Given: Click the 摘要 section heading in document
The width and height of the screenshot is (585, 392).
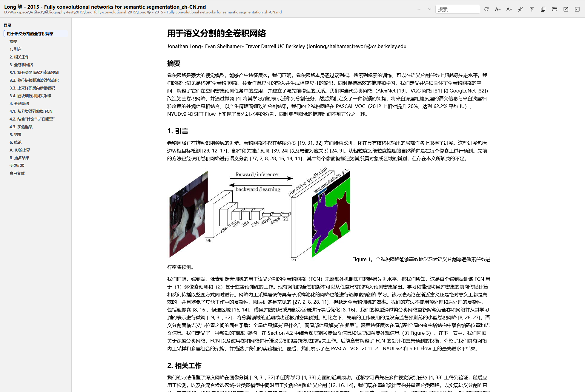Looking at the screenshot, I should coord(174,64).
